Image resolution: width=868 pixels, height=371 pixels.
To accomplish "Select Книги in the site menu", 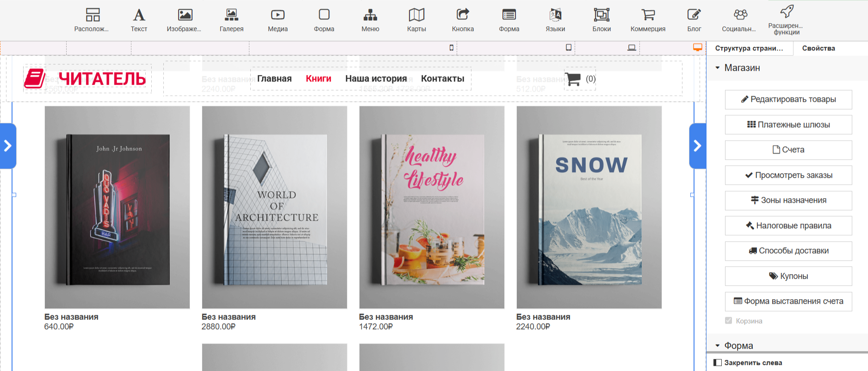I will (x=318, y=79).
